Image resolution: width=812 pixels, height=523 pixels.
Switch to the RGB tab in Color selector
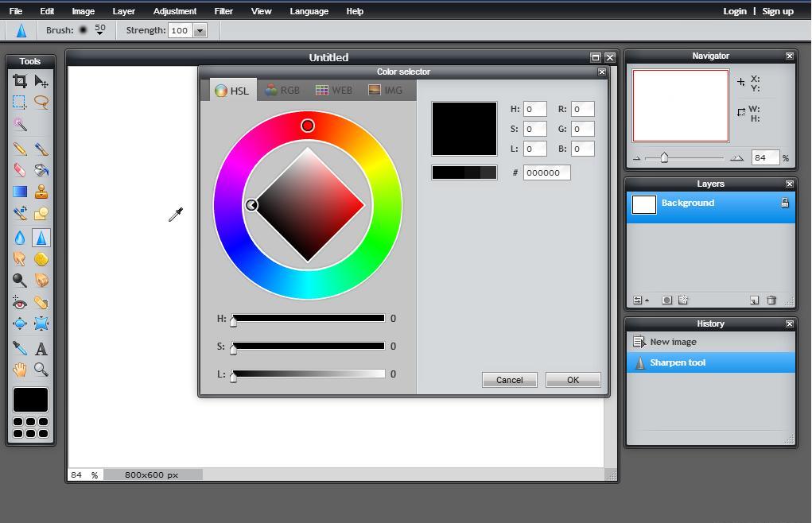[282, 90]
